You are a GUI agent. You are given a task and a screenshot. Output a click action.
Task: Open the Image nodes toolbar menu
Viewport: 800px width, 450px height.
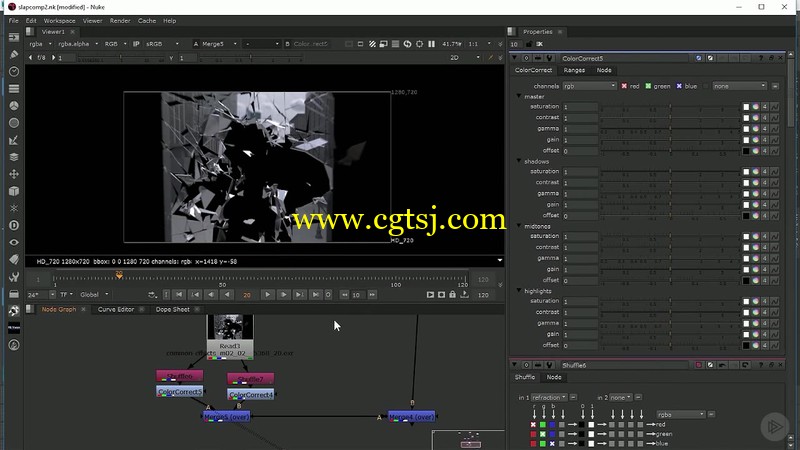14,37
